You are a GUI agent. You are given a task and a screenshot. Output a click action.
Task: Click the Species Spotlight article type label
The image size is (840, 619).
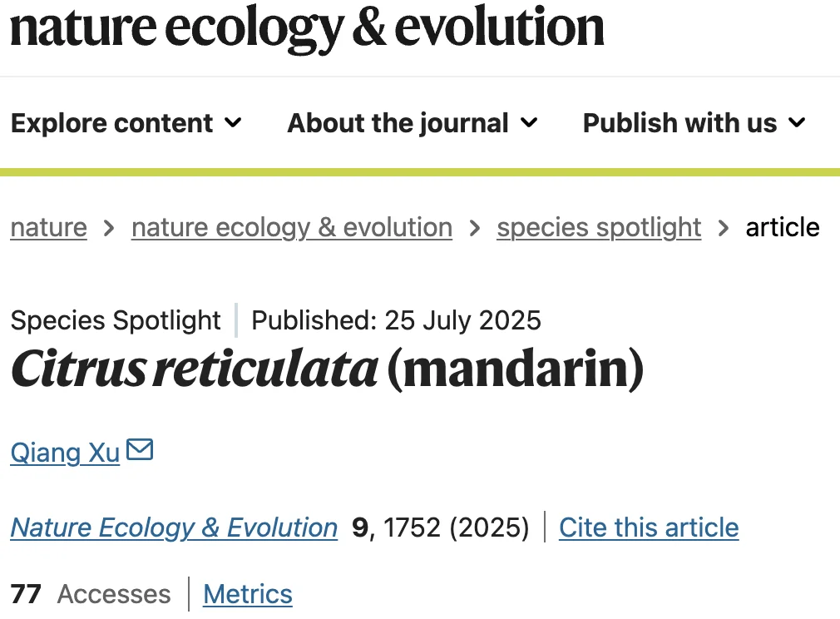pyautogui.click(x=116, y=320)
